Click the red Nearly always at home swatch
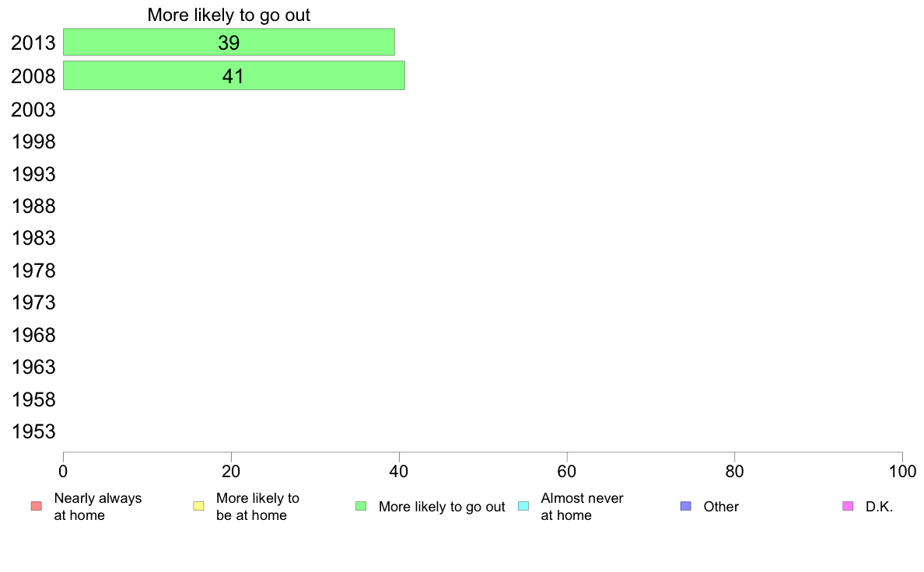This screenshot has width=924, height=572. click(x=37, y=506)
